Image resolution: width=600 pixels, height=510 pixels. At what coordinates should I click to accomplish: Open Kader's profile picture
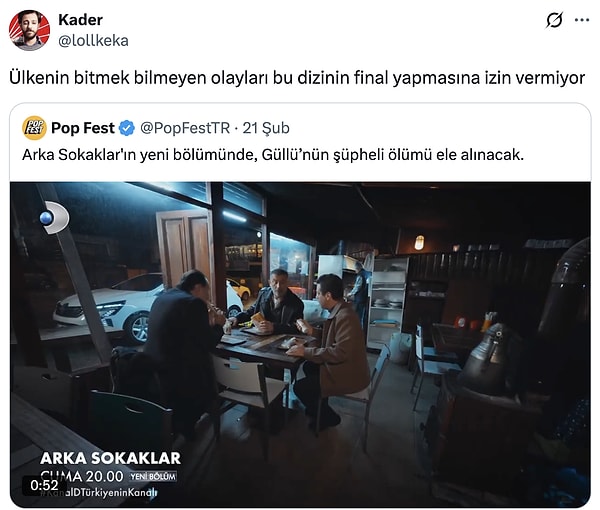[29, 30]
